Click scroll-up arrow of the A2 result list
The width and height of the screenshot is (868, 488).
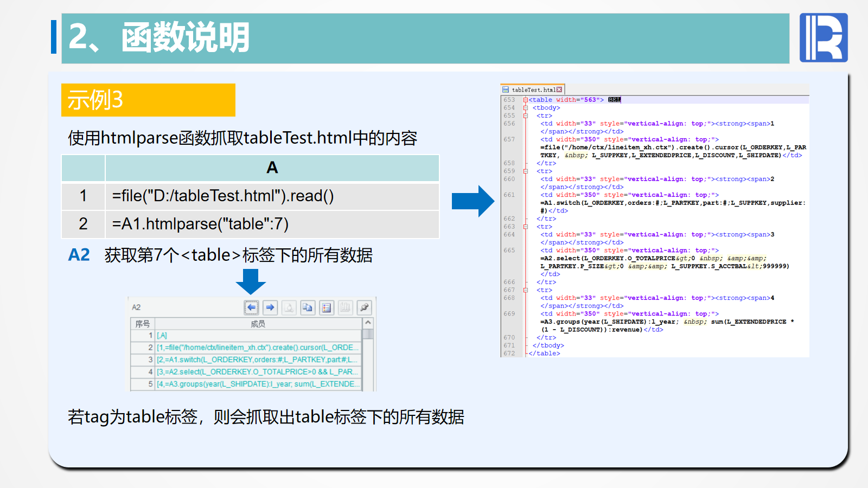(368, 323)
